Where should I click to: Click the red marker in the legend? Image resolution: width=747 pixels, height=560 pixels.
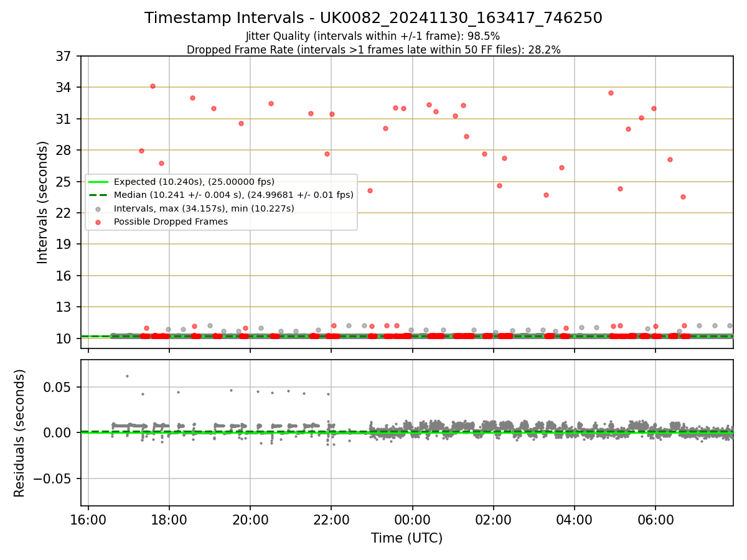(98, 222)
